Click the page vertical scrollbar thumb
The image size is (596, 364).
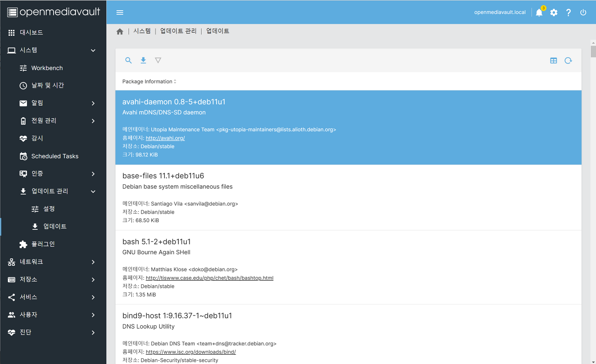tap(593, 51)
